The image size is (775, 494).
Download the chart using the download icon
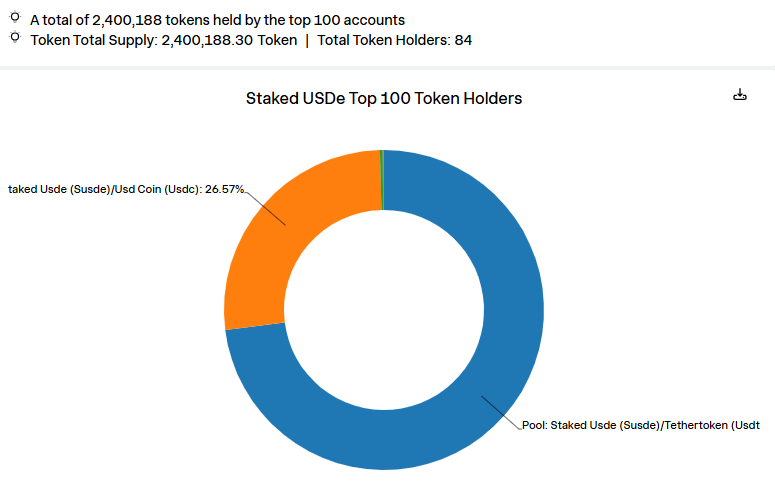point(740,95)
